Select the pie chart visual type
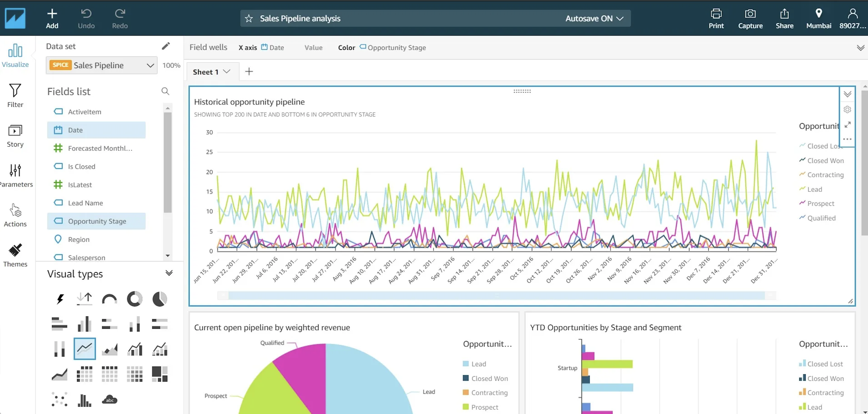 pos(159,299)
